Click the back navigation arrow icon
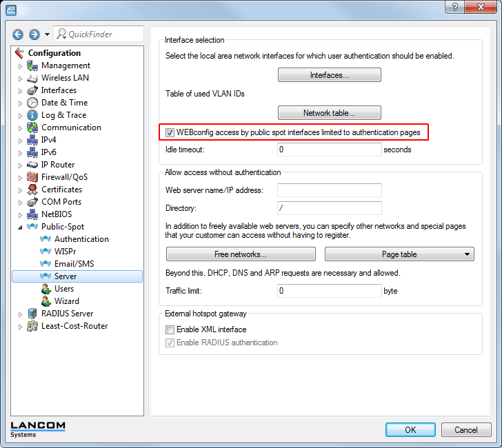Image resolution: width=502 pixels, height=448 pixels. click(x=18, y=34)
